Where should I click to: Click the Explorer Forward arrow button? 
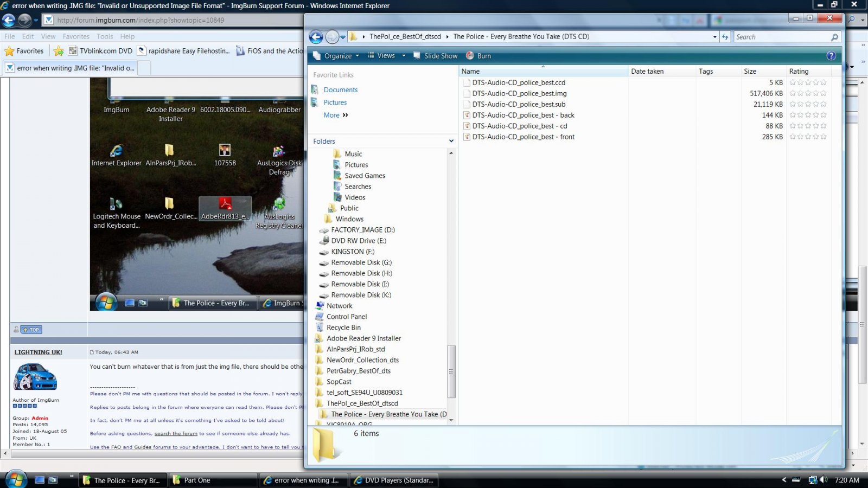tap(332, 37)
